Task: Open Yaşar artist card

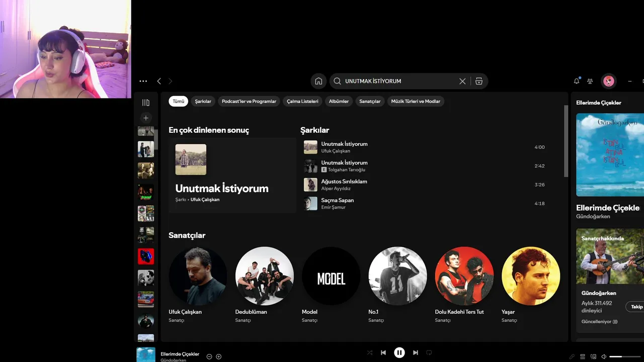Action: click(x=531, y=285)
